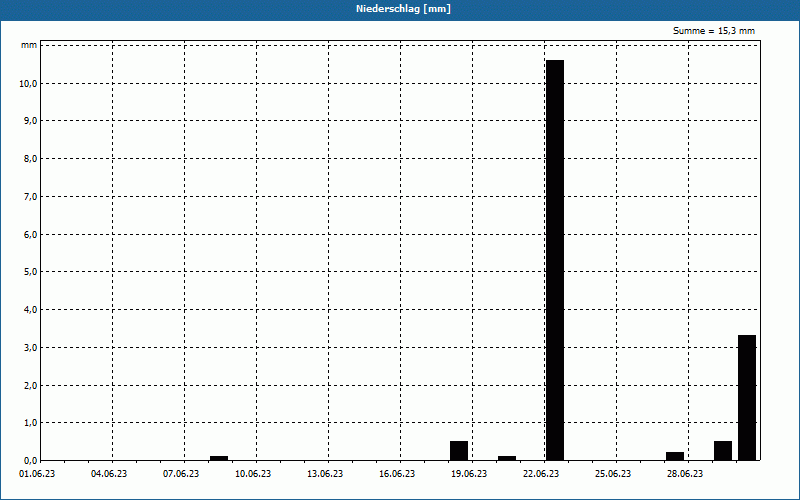Click the 5,0 y-axis value
The width and height of the screenshot is (800, 500).
pos(30,272)
